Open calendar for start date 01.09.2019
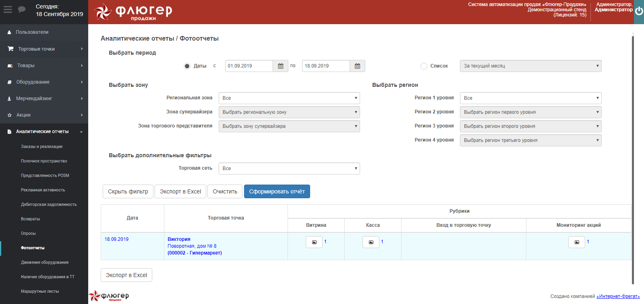 pos(281,66)
